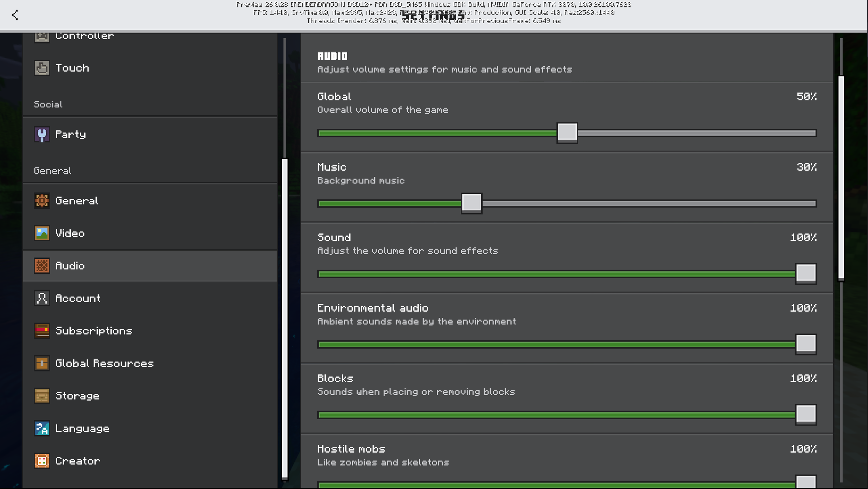Click the Account person icon

pos(42,298)
